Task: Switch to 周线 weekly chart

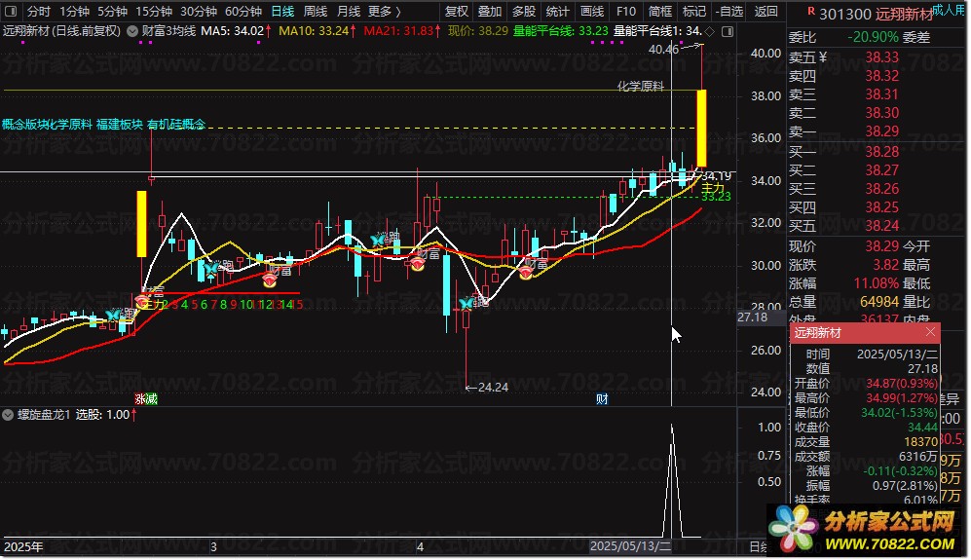Action: [x=316, y=11]
